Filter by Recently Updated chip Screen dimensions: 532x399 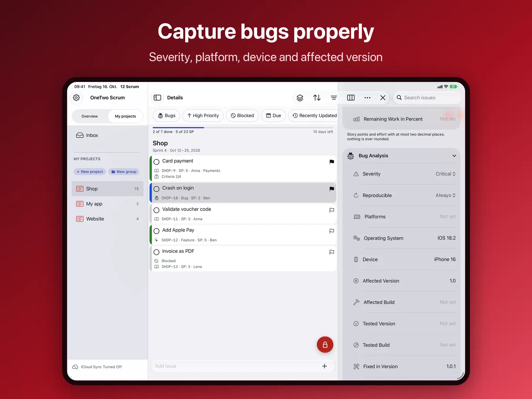click(314, 116)
